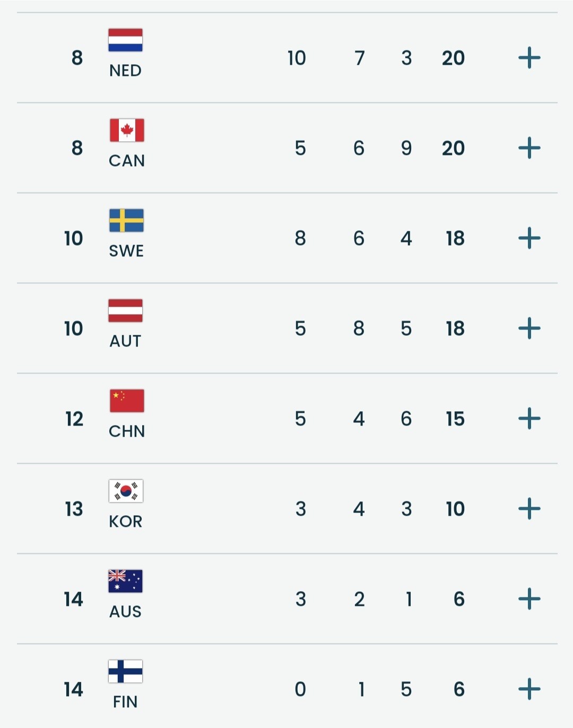Expand the KOR row plus icon
Image resolution: width=573 pixels, height=728 pixels.
coord(529,509)
